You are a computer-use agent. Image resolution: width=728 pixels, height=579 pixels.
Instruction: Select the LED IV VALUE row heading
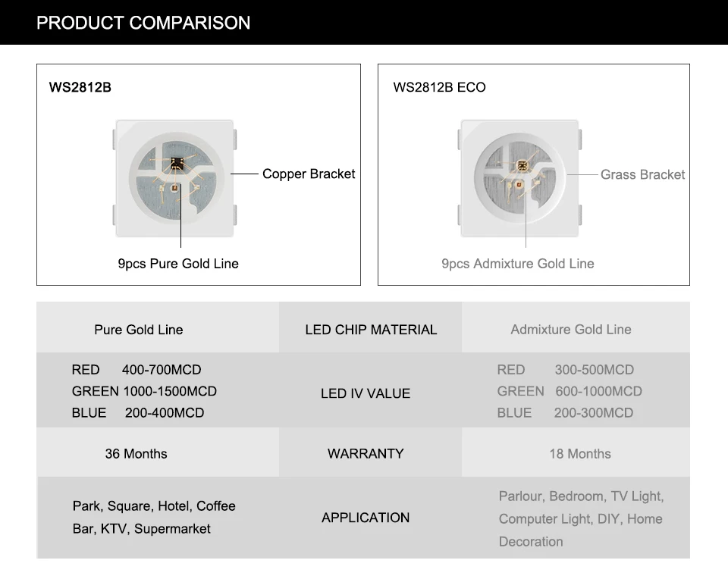tap(366, 393)
